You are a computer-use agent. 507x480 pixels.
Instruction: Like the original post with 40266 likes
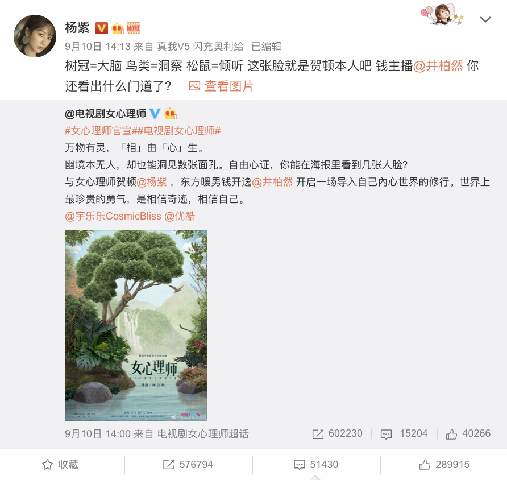point(451,433)
